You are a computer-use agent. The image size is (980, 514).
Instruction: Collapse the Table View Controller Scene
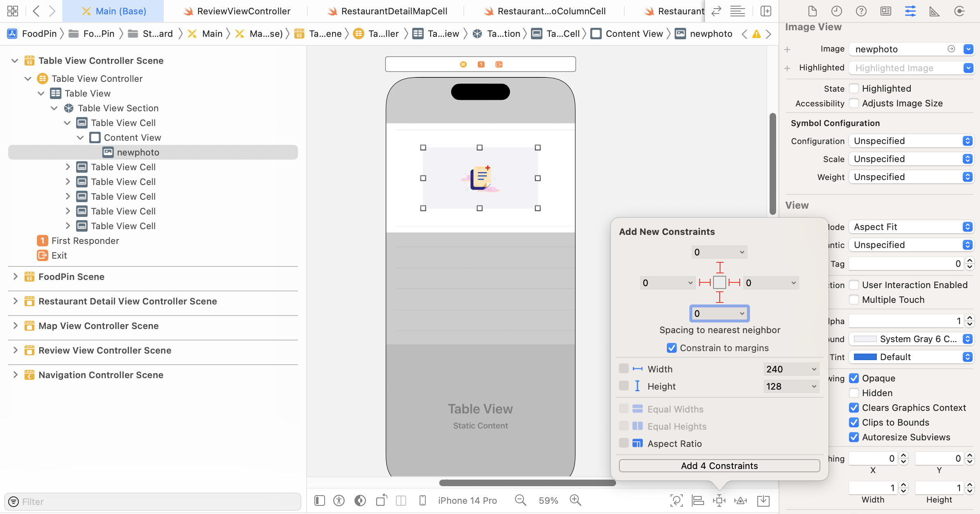15,60
